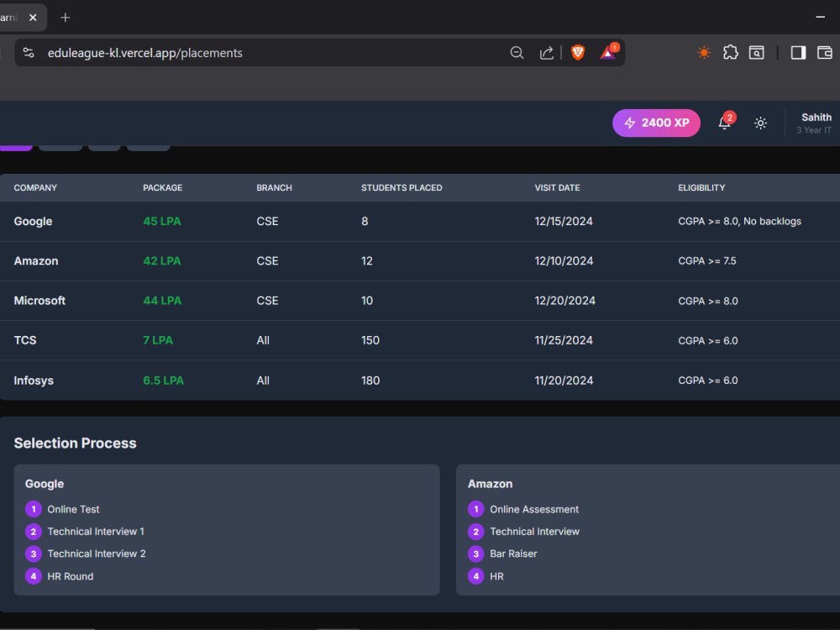Click Amazon step 4 HR
Viewport: 840px width, 630px height.
(496, 576)
